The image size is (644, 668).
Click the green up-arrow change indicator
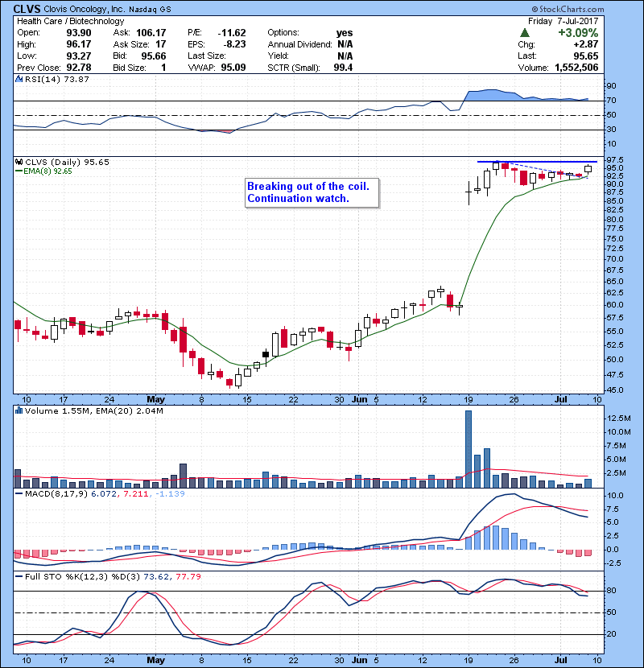[525, 32]
